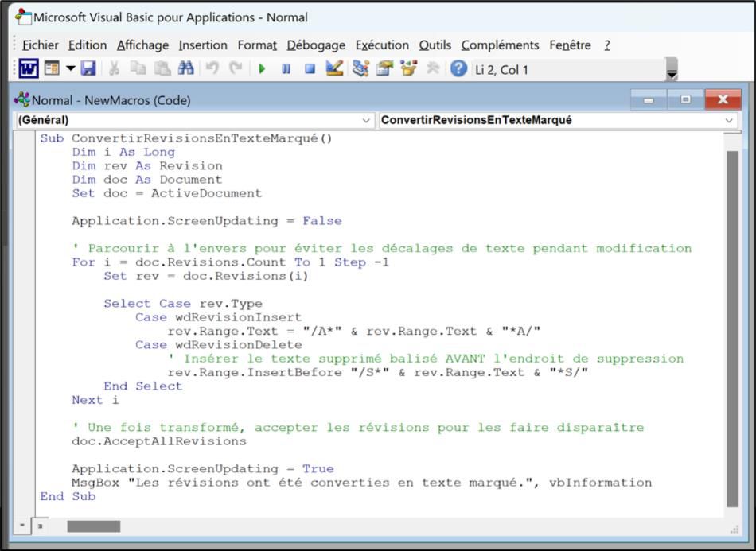Click the 'Next i' line
This screenshot has width=756, height=551.
point(95,400)
